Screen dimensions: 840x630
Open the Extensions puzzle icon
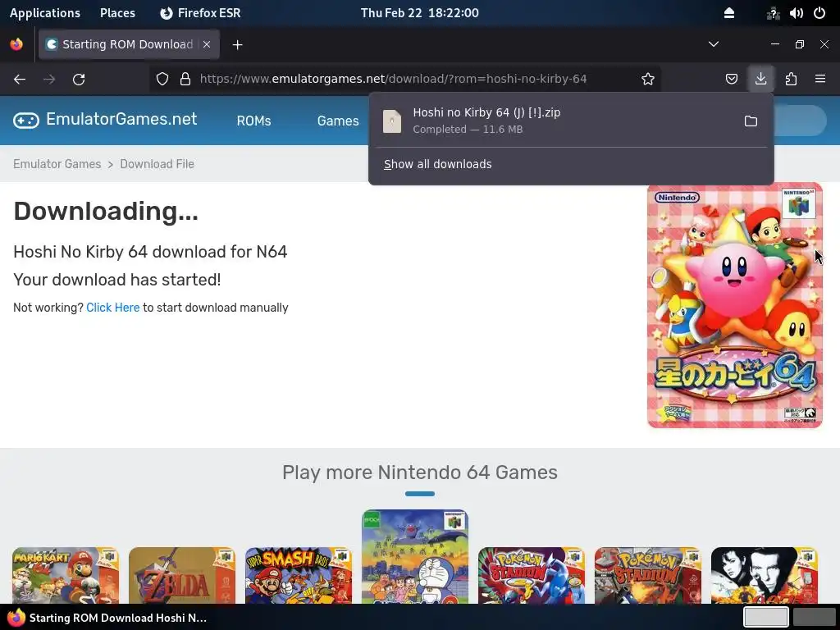click(x=791, y=80)
